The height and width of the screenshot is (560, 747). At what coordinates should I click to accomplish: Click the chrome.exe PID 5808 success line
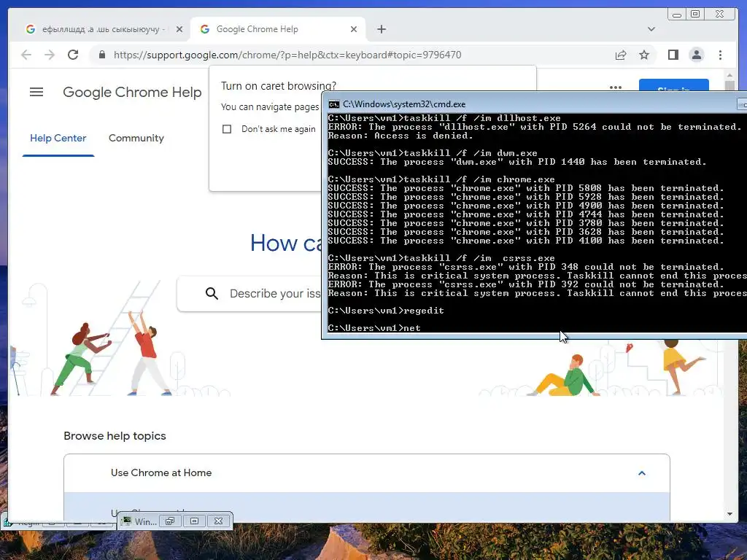pyautogui.click(x=526, y=188)
